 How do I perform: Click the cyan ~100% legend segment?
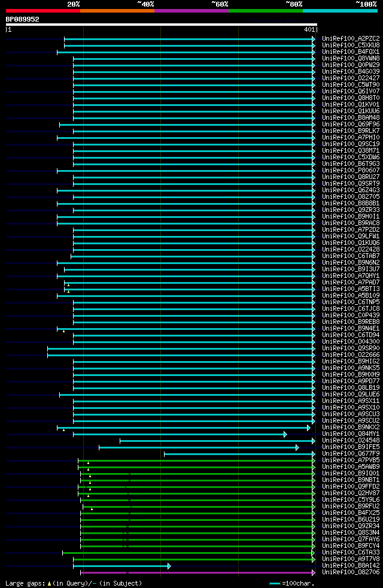(340, 11)
